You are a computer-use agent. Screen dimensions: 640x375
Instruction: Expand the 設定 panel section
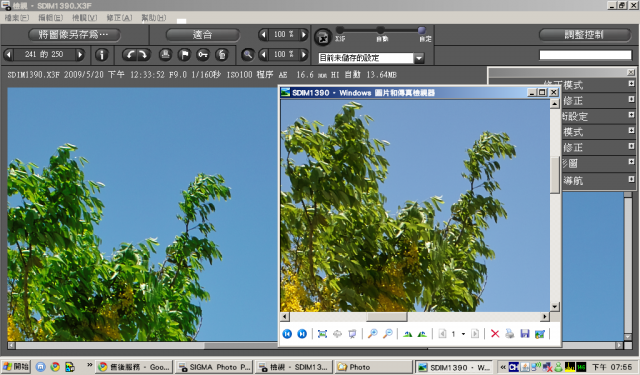(x=631, y=115)
